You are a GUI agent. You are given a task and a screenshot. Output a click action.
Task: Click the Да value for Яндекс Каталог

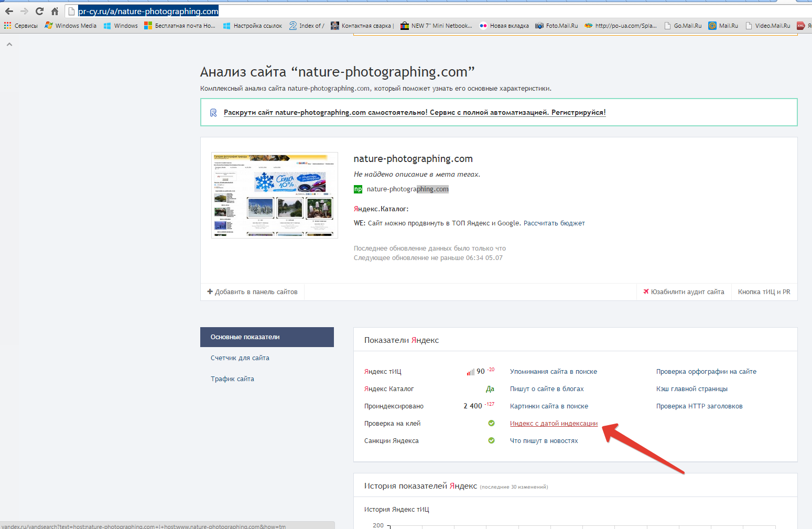tap(490, 389)
